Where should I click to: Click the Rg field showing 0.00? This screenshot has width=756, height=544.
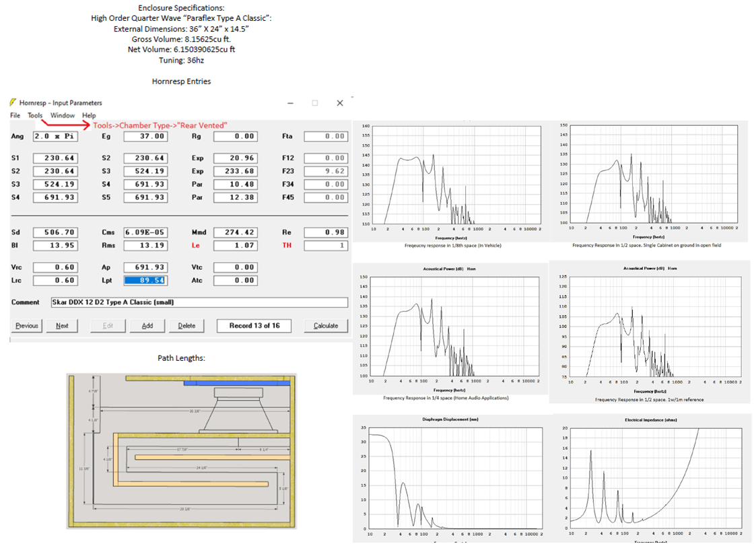236,137
